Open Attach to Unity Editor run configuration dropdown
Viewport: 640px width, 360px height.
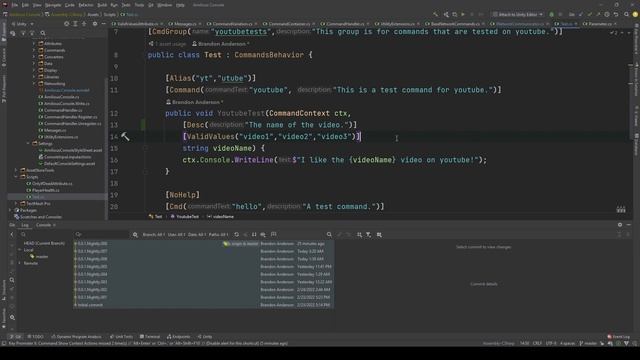coord(518,14)
